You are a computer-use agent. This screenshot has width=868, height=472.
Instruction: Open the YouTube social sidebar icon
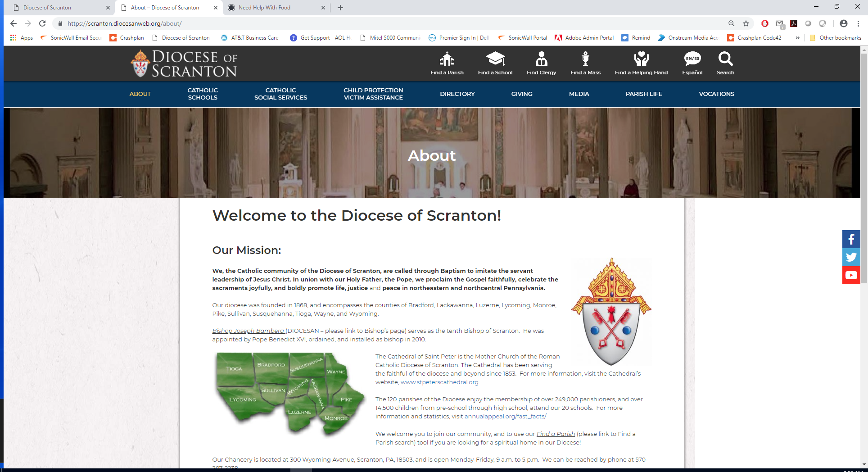point(851,275)
